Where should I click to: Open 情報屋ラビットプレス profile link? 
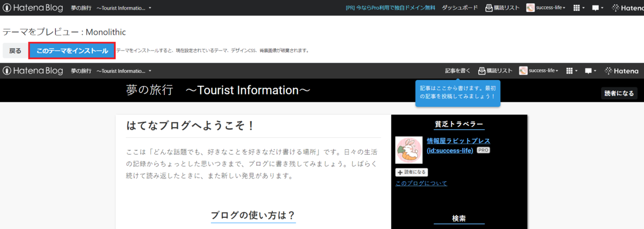pyautogui.click(x=458, y=145)
